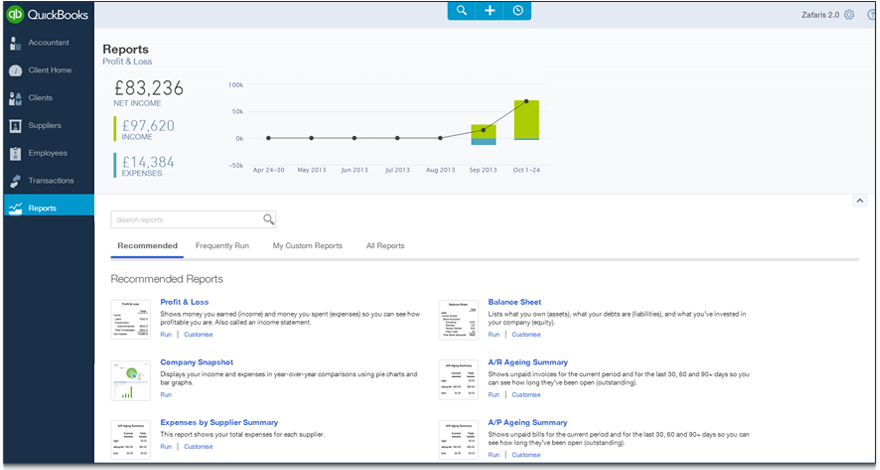The image size is (880, 470).
Task: Open the Company Snapshot report link
Action: (196, 362)
